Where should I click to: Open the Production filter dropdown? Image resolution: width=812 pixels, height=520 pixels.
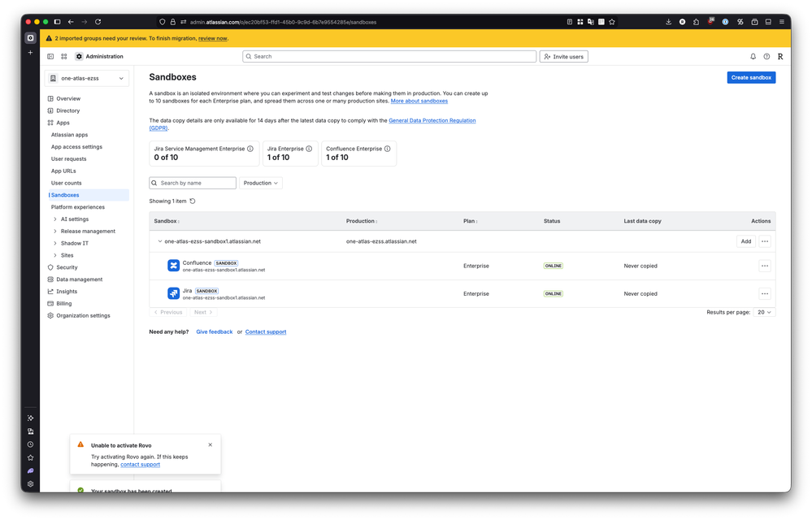[260, 183]
